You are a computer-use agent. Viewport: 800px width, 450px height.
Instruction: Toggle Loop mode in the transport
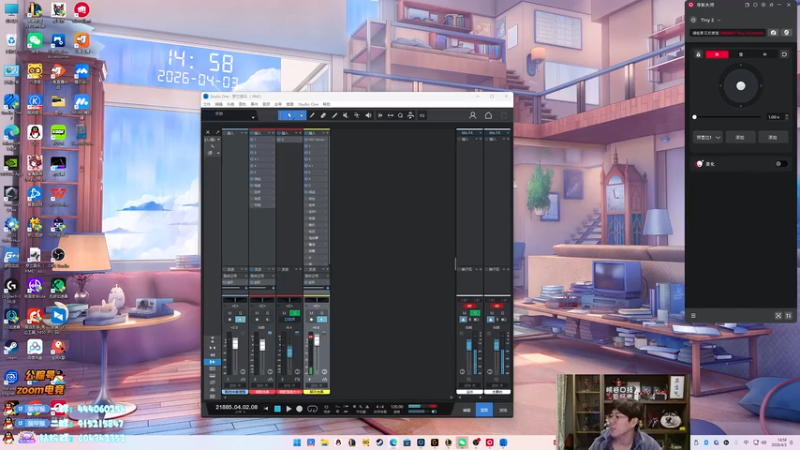[x=312, y=409]
